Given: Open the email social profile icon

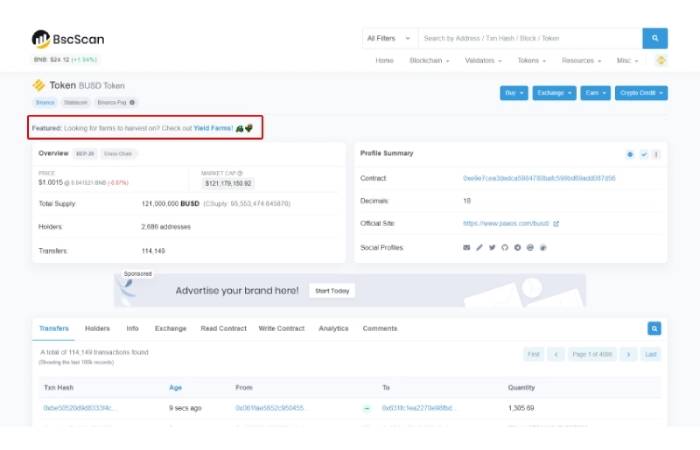Looking at the screenshot, I should 467,247.
